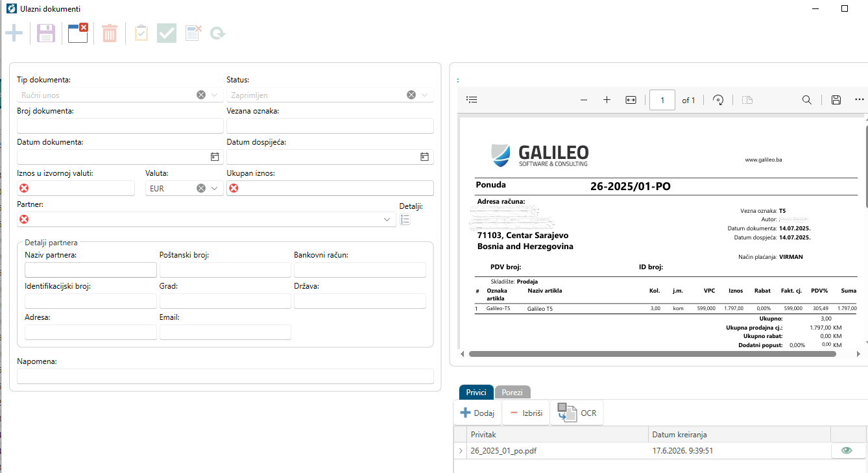This screenshot has width=868, height=473.
Task: Expand the Tip dokumenta dropdown
Action: [x=215, y=95]
